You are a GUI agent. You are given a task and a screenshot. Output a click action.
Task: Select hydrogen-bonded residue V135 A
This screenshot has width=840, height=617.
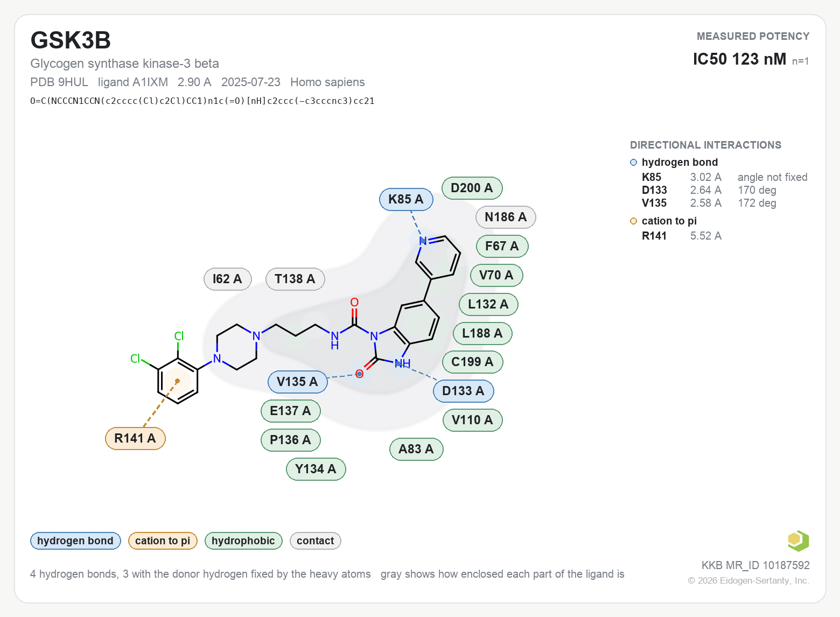pos(297,382)
